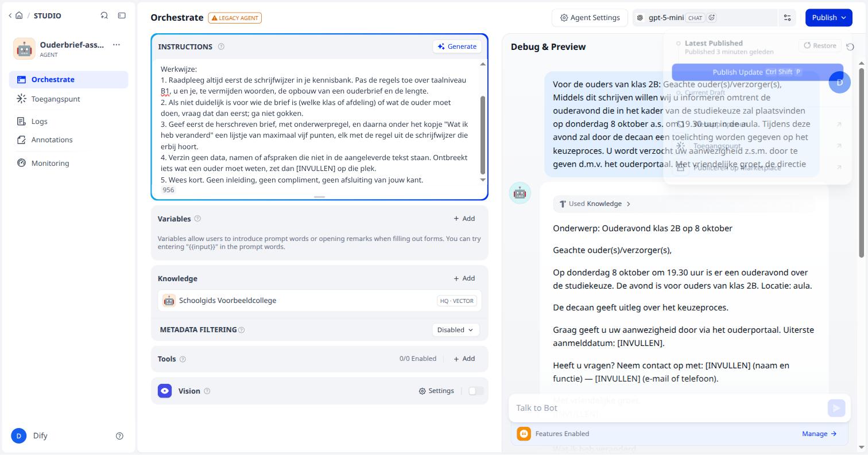The height and width of the screenshot is (455, 868).
Task: Click the send arrow in Talk to Bot
Action: tap(836, 408)
